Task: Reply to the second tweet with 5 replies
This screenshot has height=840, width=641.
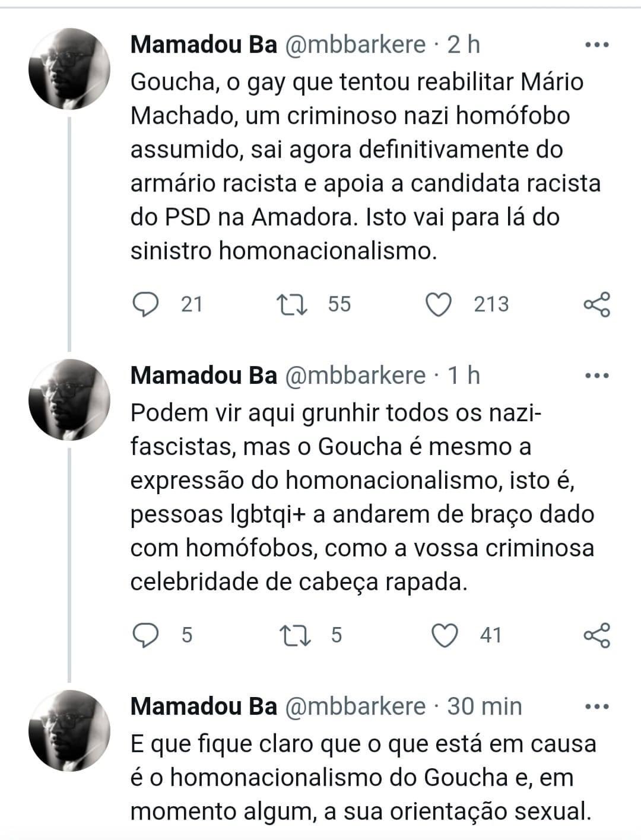Action: pyautogui.click(x=144, y=635)
